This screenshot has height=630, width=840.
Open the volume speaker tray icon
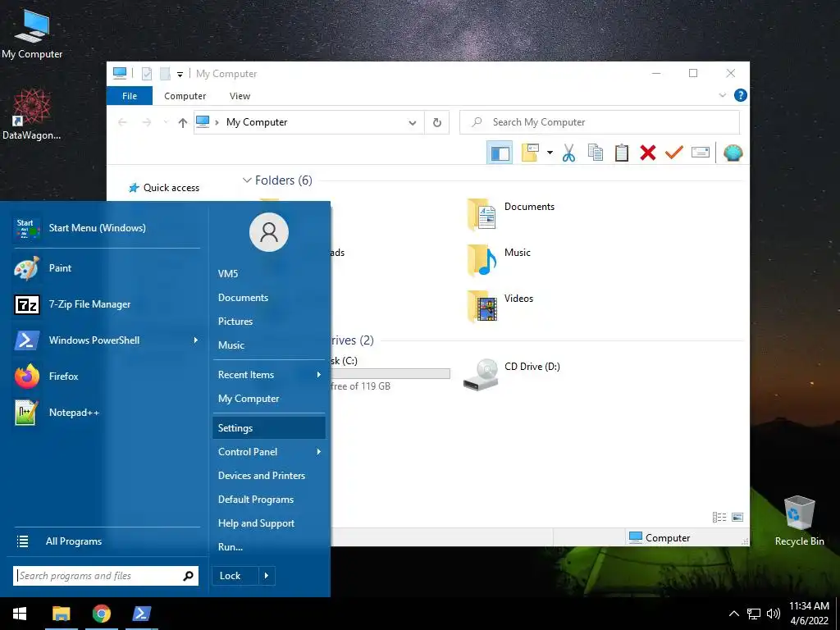[773, 614]
